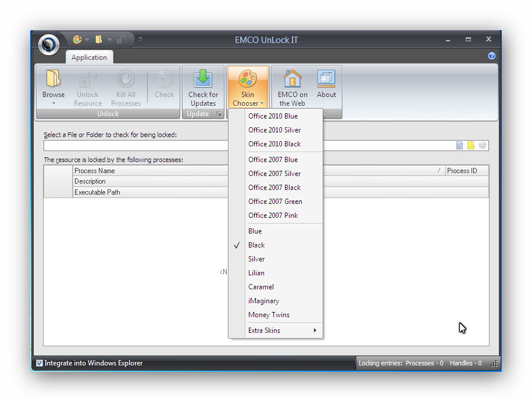Click the window size grip in status bar
Viewport: 532px width, 402px height.
(x=494, y=363)
